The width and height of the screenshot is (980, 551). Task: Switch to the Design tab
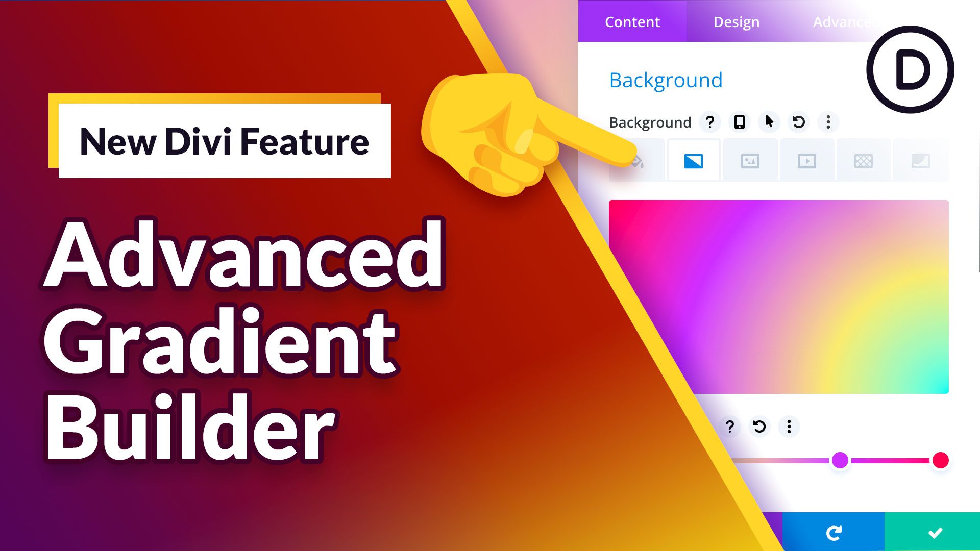pyautogui.click(x=737, y=21)
